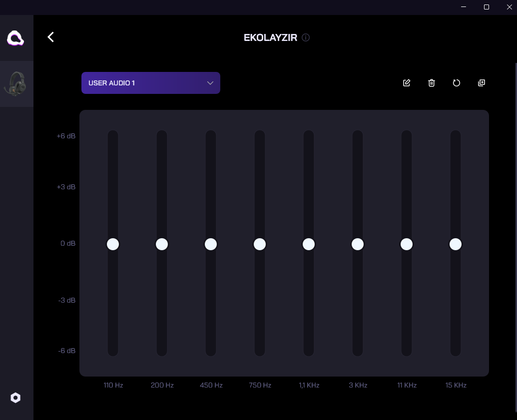Screen dimensions: 517x420
Task: Click the 11 KHz slider knob
Action: click(x=407, y=244)
